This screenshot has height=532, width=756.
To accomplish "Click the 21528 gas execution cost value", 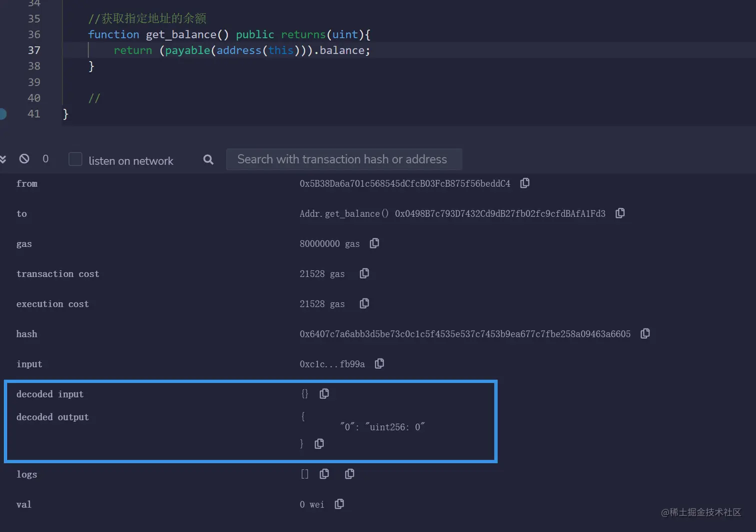I will (x=322, y=304).
